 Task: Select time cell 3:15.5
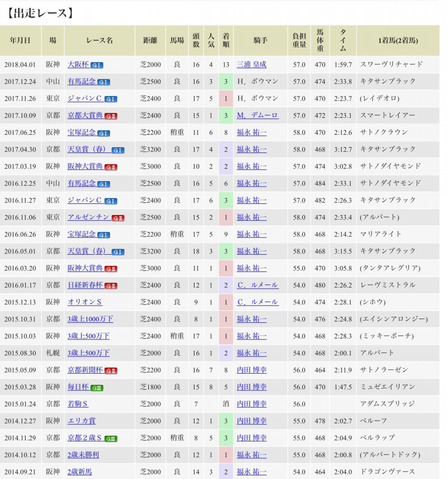(343, 251)
